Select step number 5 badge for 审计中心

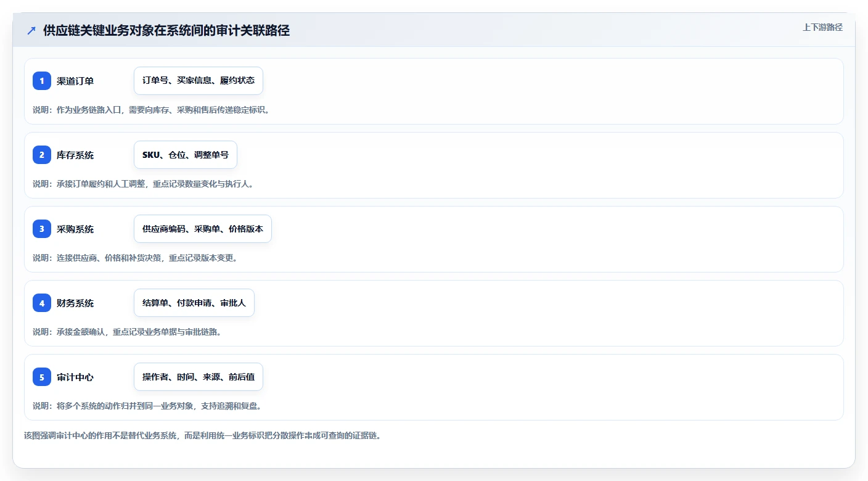click(42, 377)
